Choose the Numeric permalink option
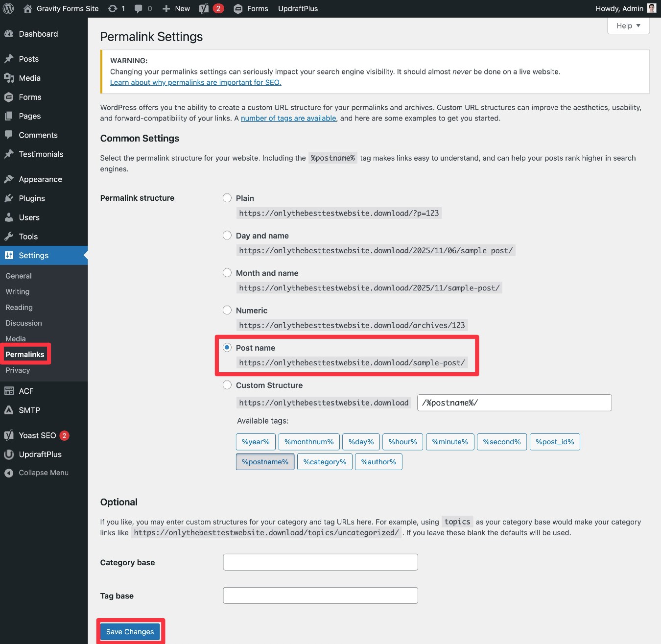Viewport: 661px width, 644px height. [227, 310]
